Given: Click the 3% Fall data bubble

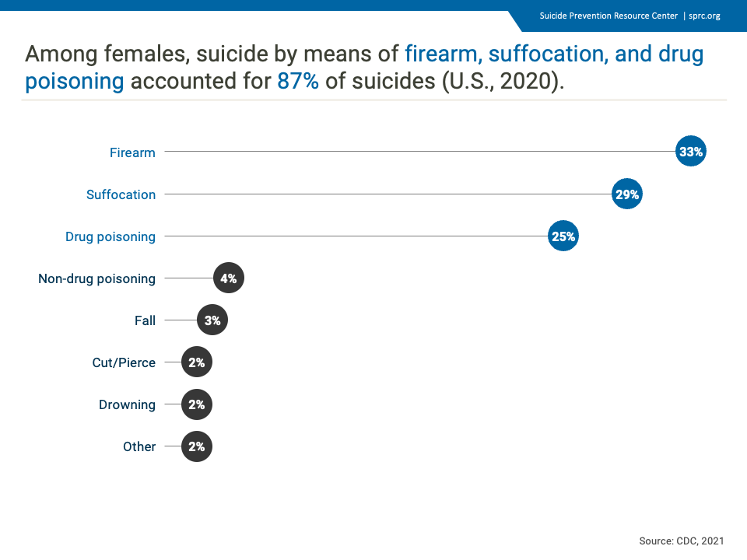Looking at the screenshot, I should click(212, 320).
